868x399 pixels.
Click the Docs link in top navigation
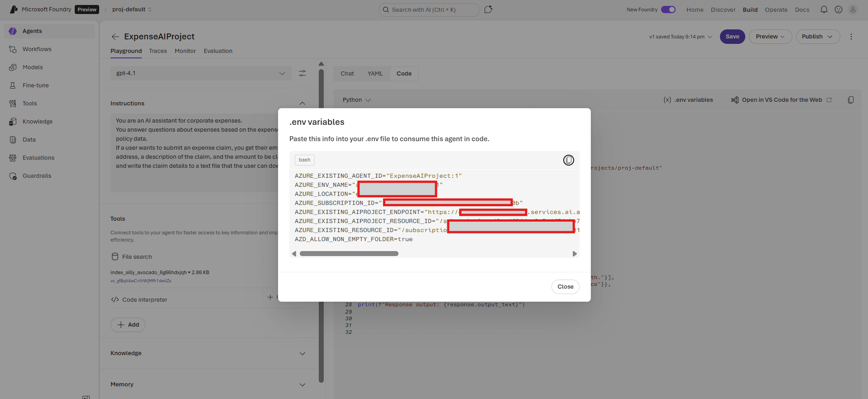802,9
